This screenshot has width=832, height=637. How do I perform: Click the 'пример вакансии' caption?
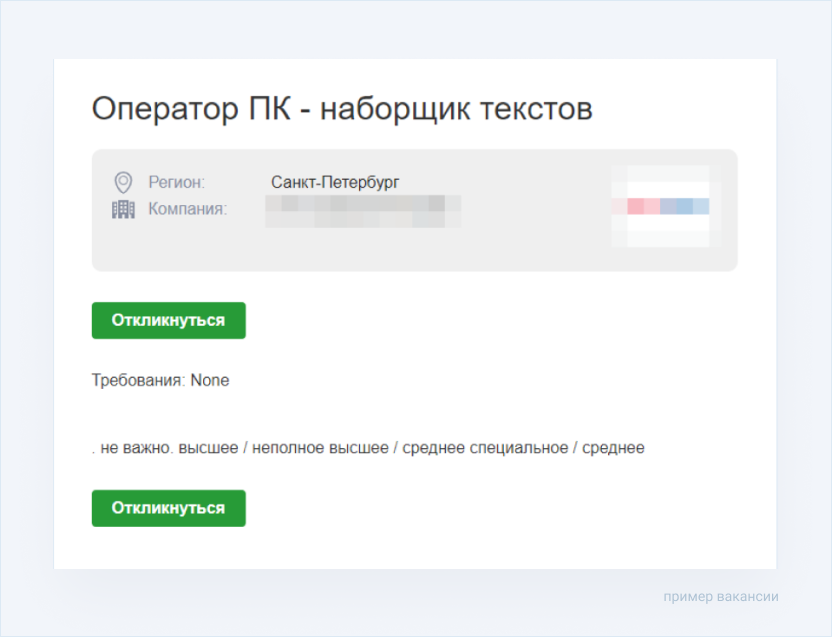click(720, 597)
